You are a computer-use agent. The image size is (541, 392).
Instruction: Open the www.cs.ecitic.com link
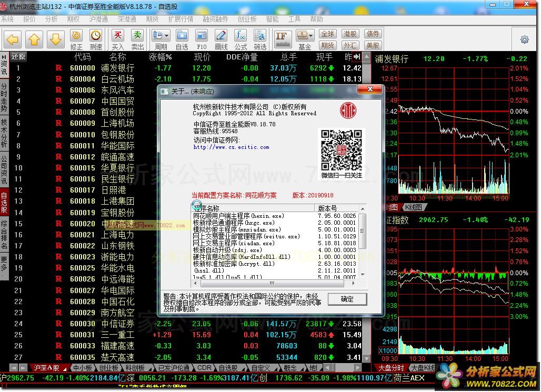[231, 147]
